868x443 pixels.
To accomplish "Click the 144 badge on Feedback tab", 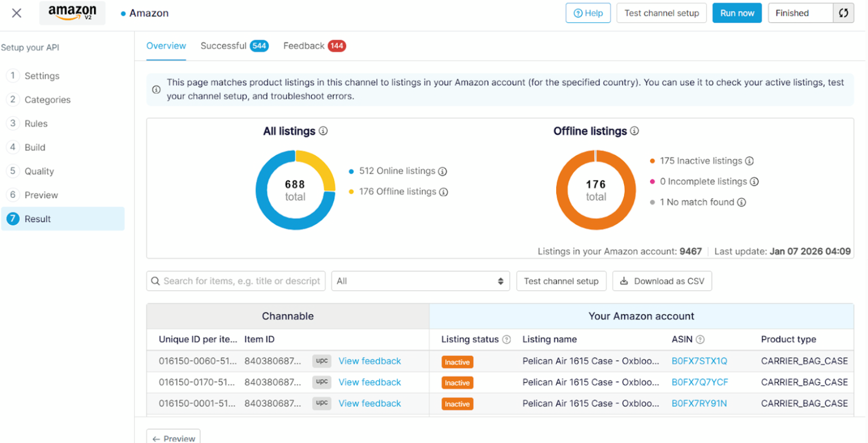I will [337, 46].
